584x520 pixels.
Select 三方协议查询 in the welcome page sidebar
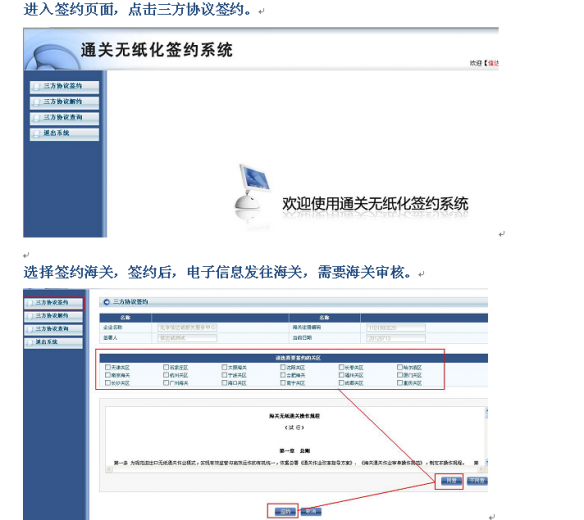64,118
